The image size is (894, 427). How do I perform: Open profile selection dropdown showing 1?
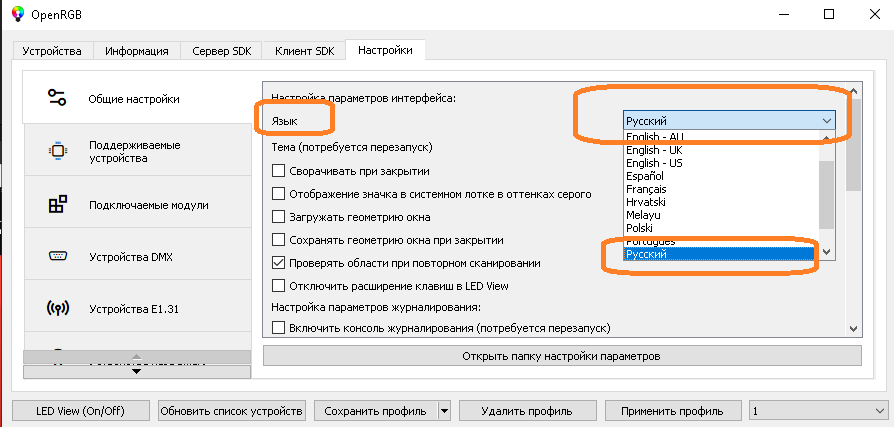(x=818, y=411)
